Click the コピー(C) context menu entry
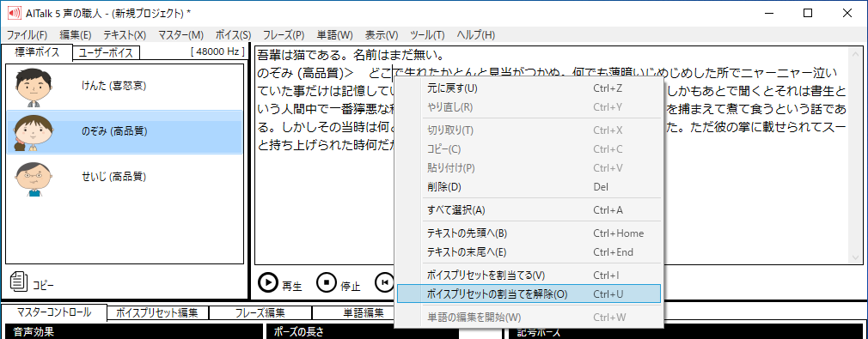868x339 pixels. point(529,149)
